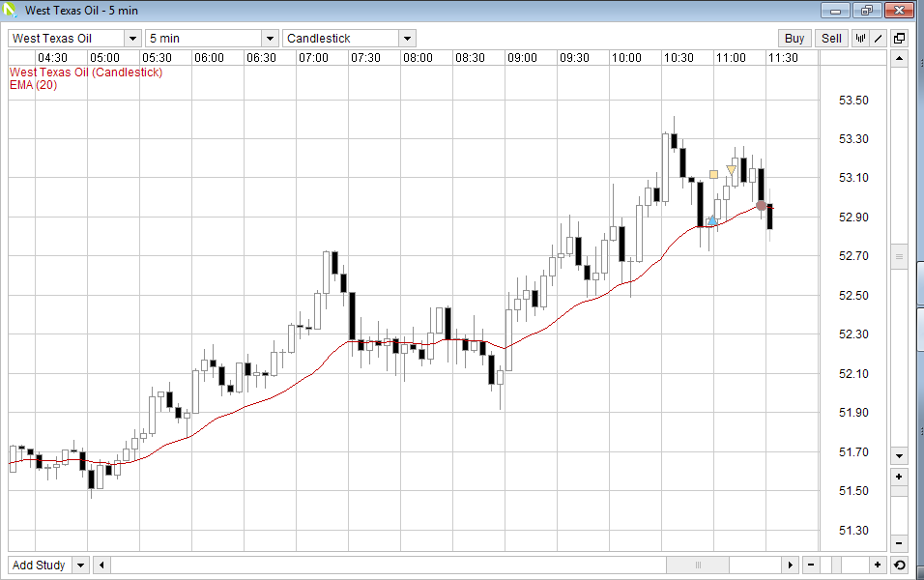The image size is (924, 580).
Task: Click the 09:00 time axis label
Action: 522,58
